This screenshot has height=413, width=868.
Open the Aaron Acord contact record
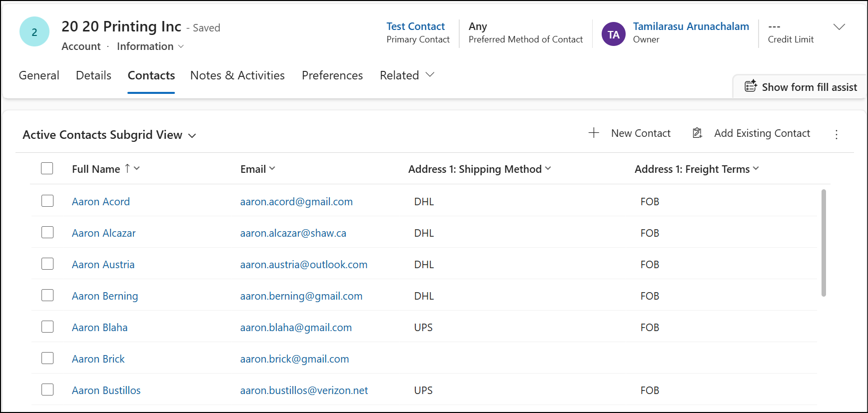101,201
